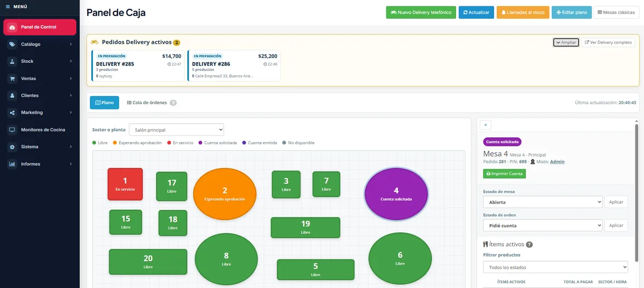Click the Panel de Control dashboard icon
The image size is (644, 288).
pyautogui.click(x=12, y=27)
